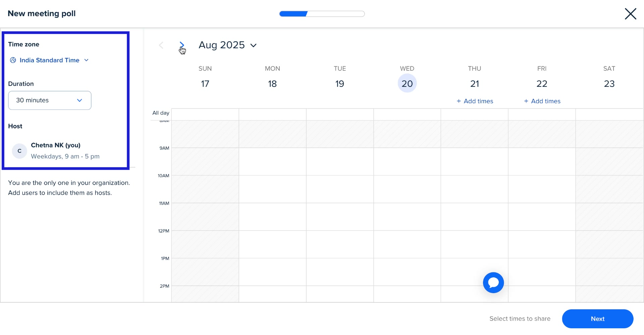
Task: Open the 30 minutes duration dropdown
Action: tap(50, 100)
